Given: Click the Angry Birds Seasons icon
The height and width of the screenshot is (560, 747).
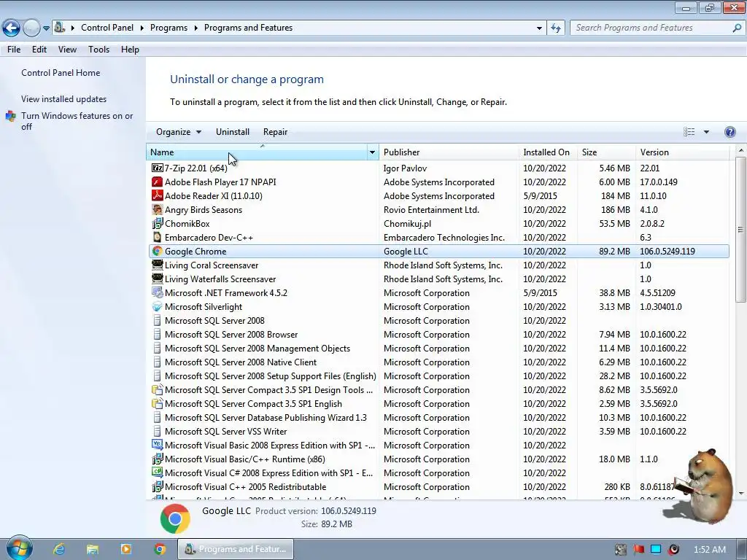Looking at the screenshot, I should coord(158,209).
